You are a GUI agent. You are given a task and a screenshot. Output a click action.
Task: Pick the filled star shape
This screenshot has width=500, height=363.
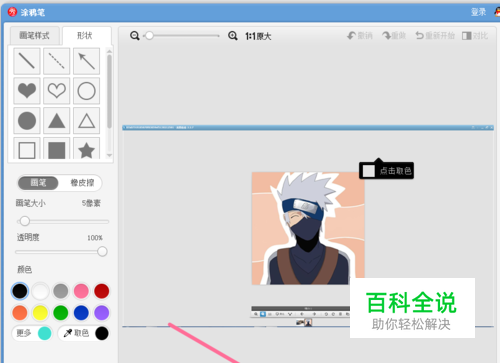point(86,148)
